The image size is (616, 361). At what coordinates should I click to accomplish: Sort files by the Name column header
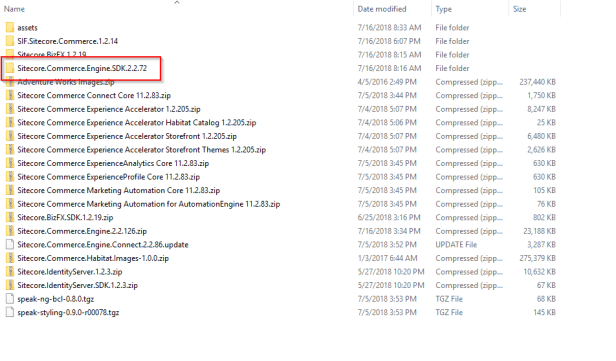pos(14,9)
